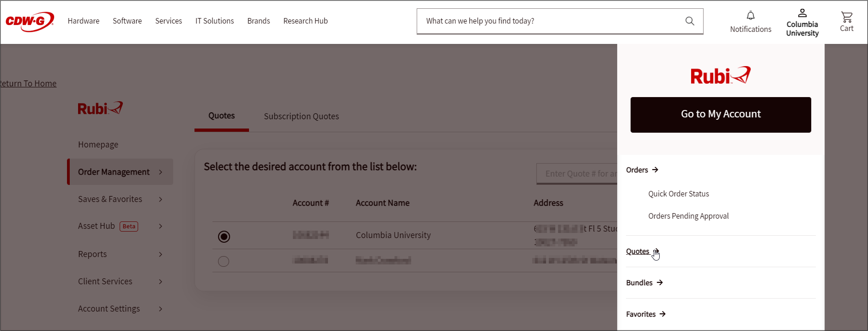Viewport: 868px width, 331px height.
Task: Select the second account radio button
Action: pos(224,261)
